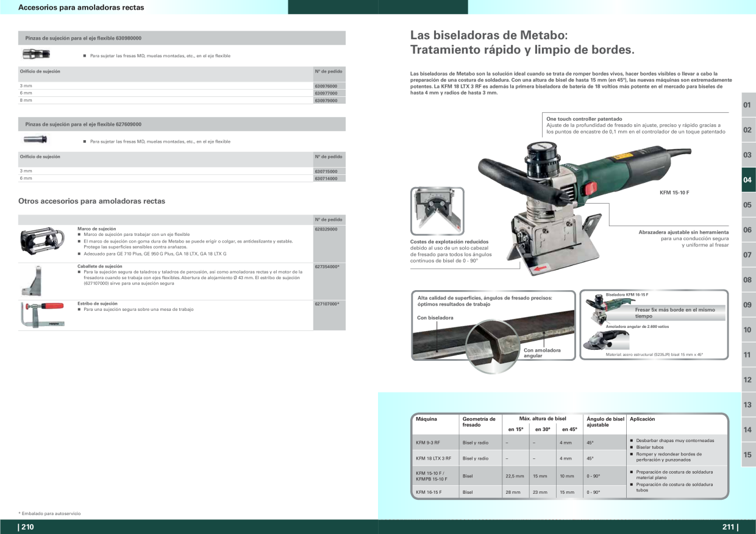Select order number 630977000
756x534 pixels.
click(326, 93)
